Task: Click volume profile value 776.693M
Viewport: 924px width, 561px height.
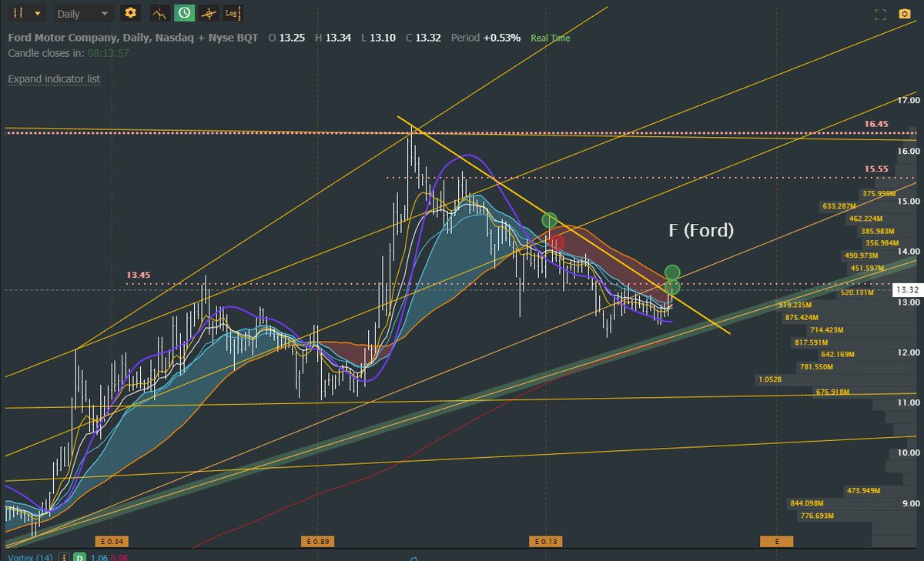Action: point(817,516)
